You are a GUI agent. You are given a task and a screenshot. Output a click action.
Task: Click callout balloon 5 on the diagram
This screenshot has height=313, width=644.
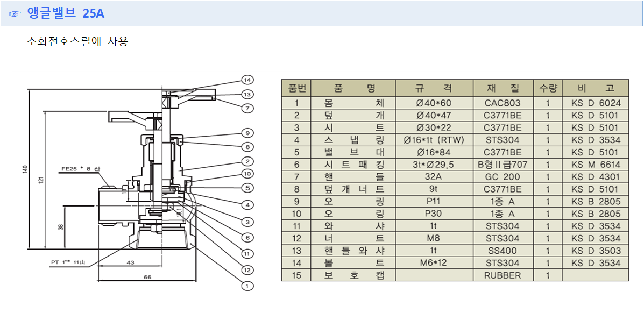[x=247, y=188]
